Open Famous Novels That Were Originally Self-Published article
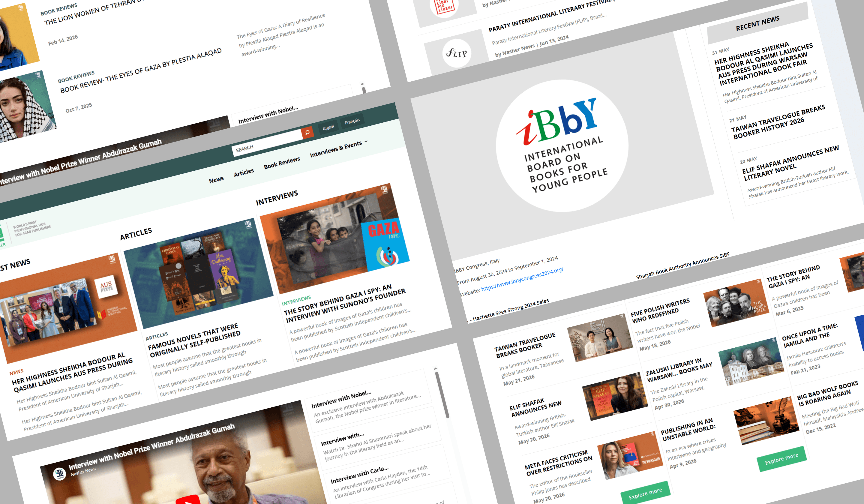Viewport: 864px width, 504px height. [194, 340]
